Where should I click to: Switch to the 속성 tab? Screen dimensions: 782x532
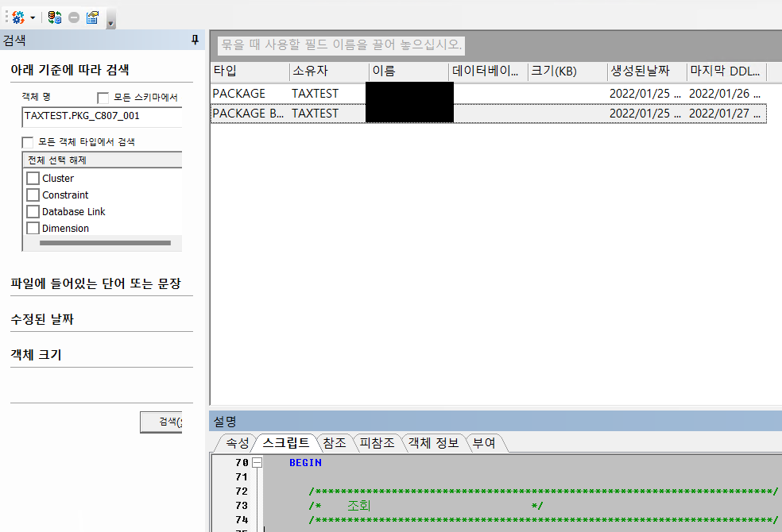(237, 443)
